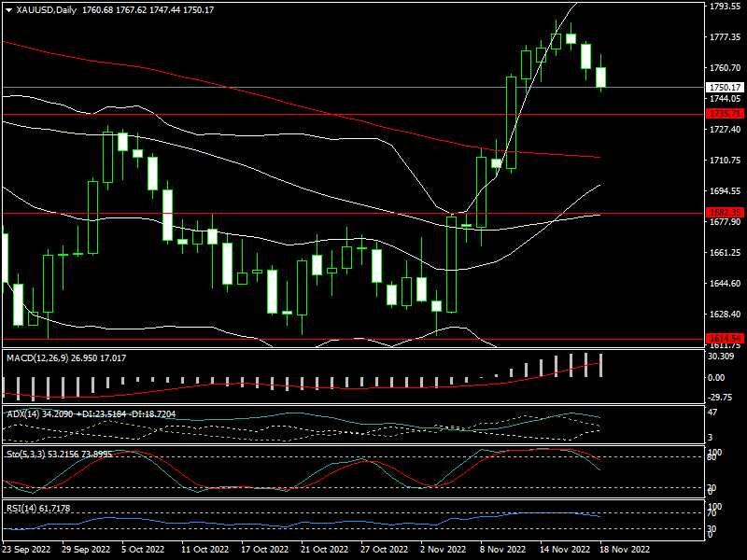Select the 30.309 value on the MACD scale
Screen dimensions: 747x560
coord(722,357)
